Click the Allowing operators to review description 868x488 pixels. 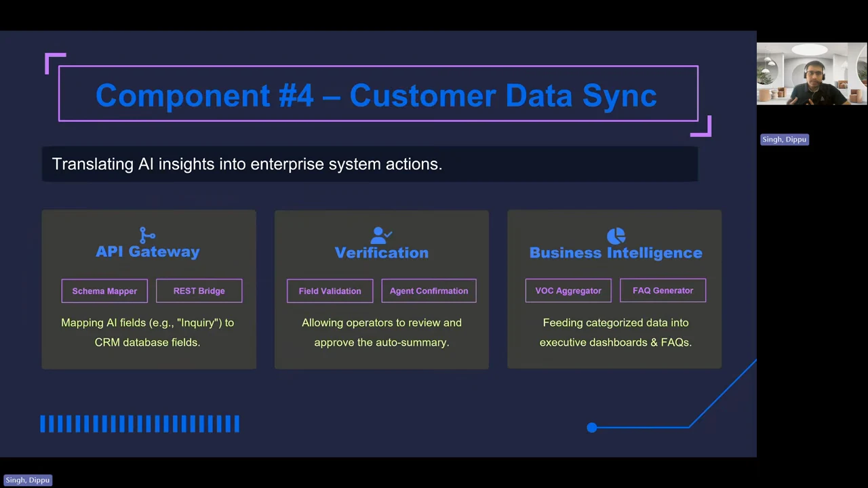(x=381, y=332)
